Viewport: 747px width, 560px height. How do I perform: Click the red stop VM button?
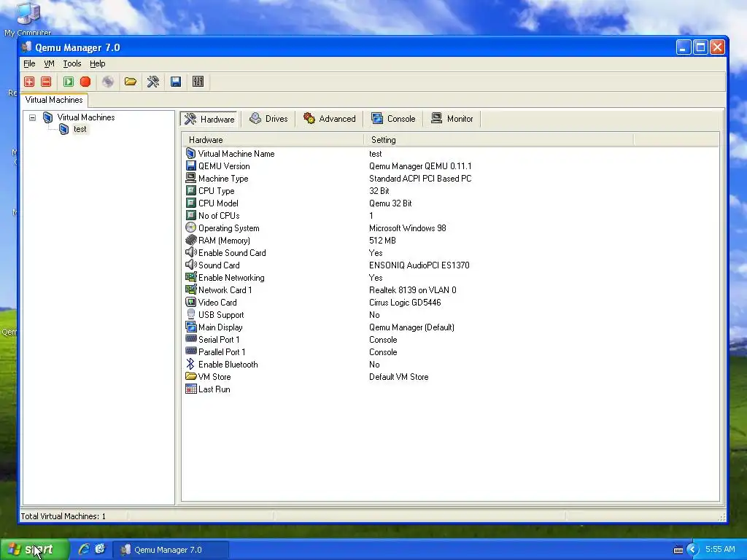[85, 82]
